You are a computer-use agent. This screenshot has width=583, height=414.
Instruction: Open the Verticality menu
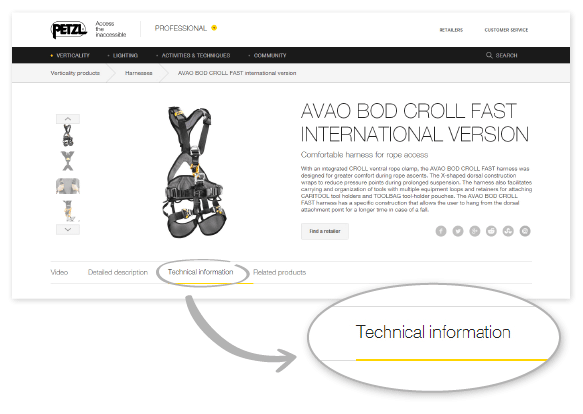[73, 55]
